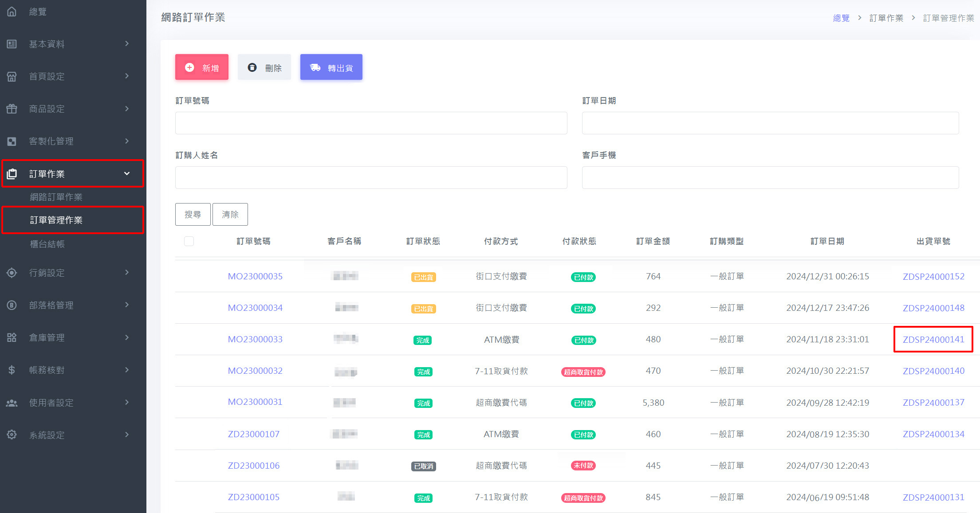Open order link MO23000035
Viewport: 980px width, 513px height.
[255, 276]
